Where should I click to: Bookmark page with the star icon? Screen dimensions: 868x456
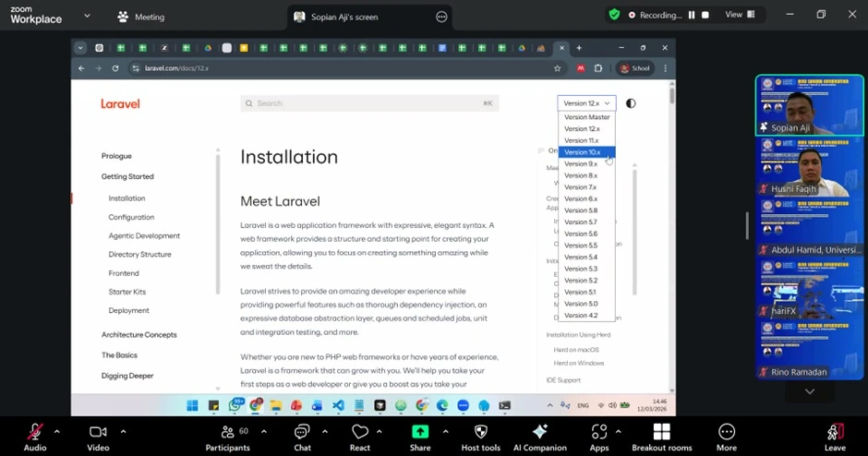[558, 68]
